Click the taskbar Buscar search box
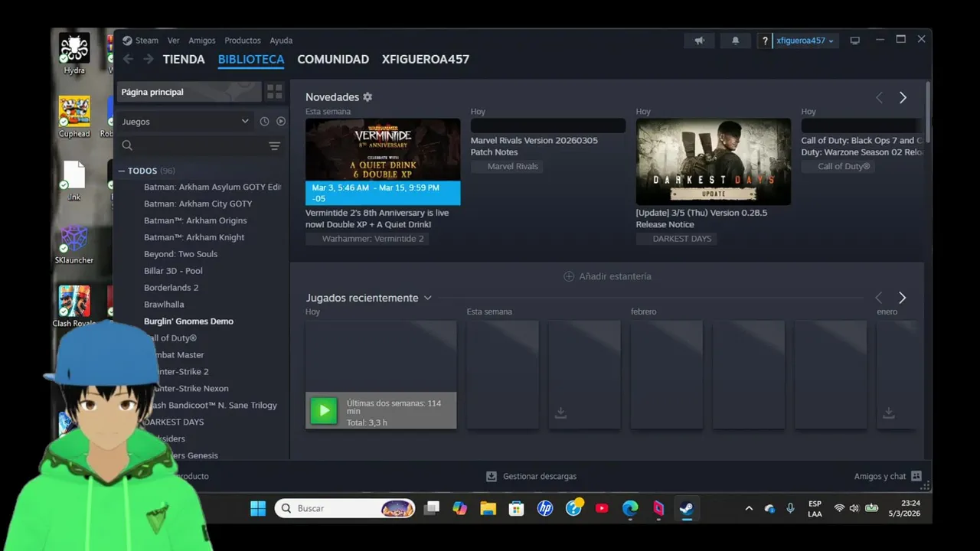Screen dimensions: 980x551 click(345, 508)
